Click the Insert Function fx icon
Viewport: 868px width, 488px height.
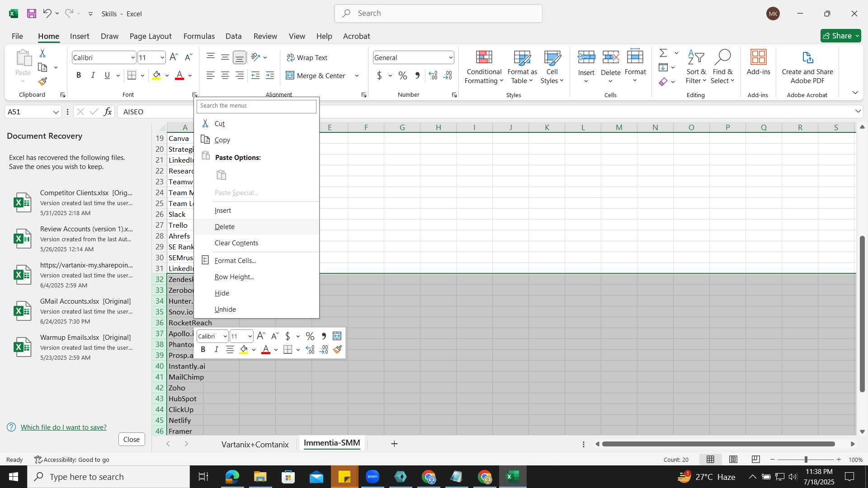(x=108, y=112)
